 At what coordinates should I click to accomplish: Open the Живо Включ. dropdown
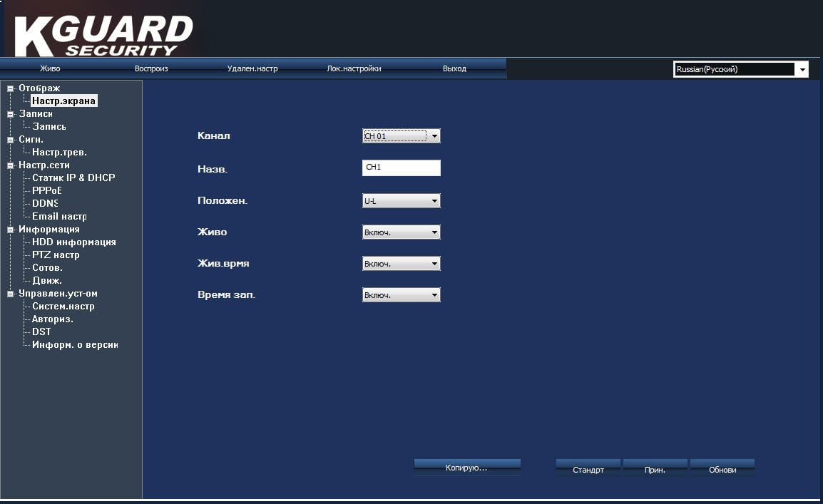coord(401,232)
